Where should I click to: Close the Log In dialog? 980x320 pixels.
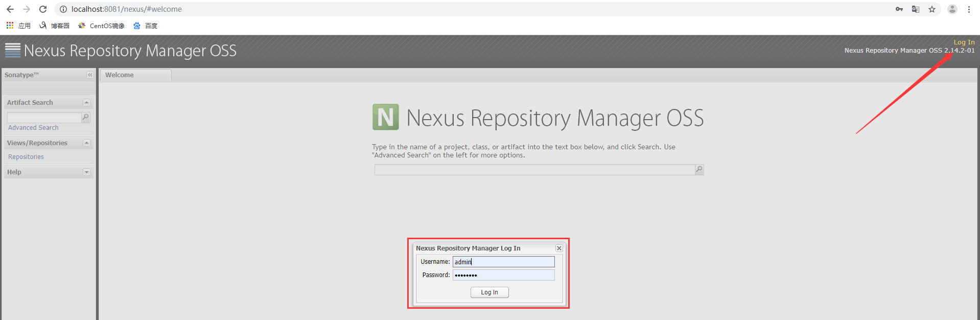[x=559, y=248]
